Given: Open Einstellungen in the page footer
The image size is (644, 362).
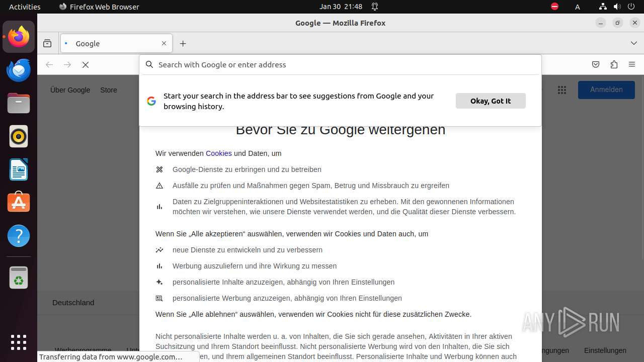Looking at the screenshot, I should tap(605, 350).
